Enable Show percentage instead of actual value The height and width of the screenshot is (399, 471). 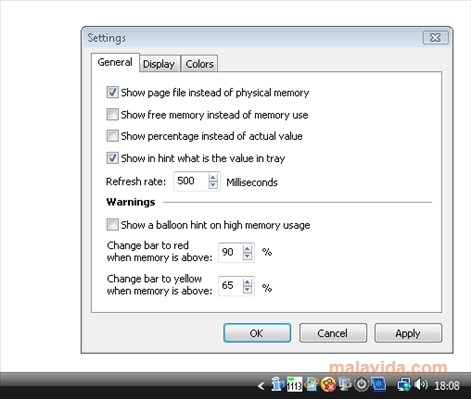112,136
